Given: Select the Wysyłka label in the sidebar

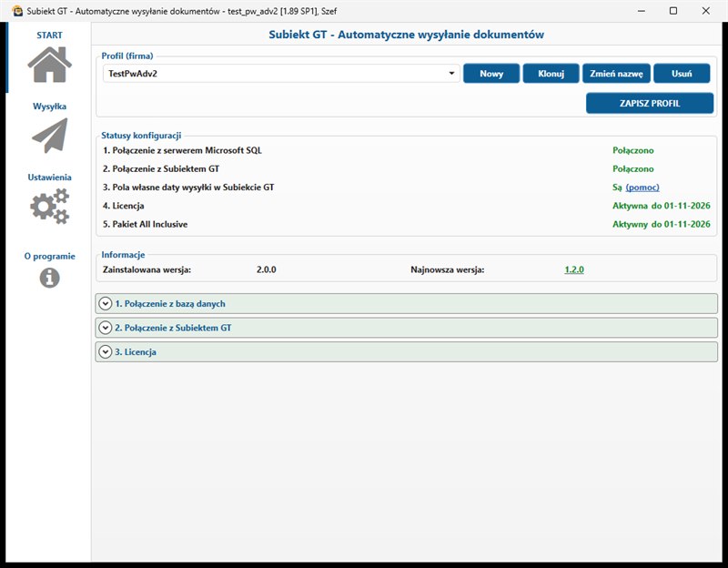Looking at the screenshot, I should [49, 106].
